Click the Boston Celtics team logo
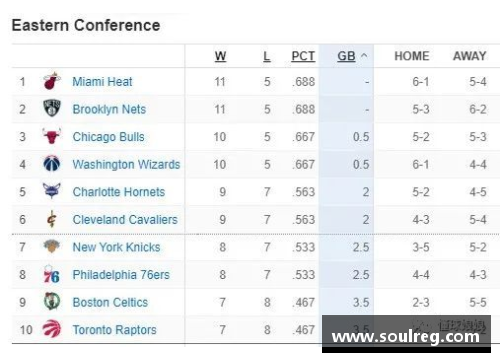 (x=52, y=301)
